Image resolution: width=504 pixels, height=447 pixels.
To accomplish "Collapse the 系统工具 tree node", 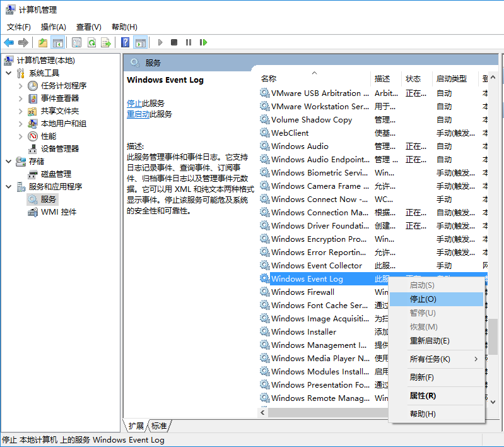I will tap(9, 73).
